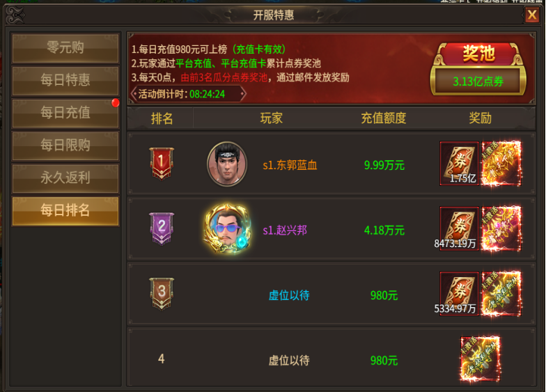
Task: Open the 每日限购 tab
Action: (x=65, y=146)
